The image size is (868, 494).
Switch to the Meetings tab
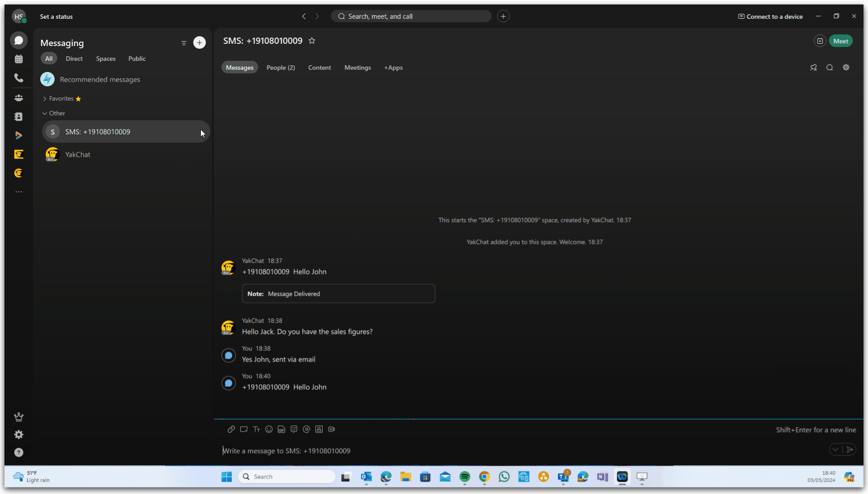click(x=357, y=68)
